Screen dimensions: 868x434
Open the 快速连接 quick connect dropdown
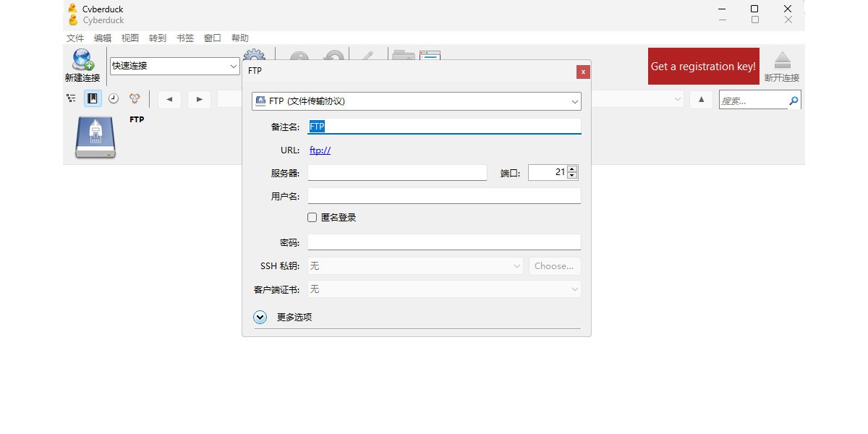click(x=175, y=66)
